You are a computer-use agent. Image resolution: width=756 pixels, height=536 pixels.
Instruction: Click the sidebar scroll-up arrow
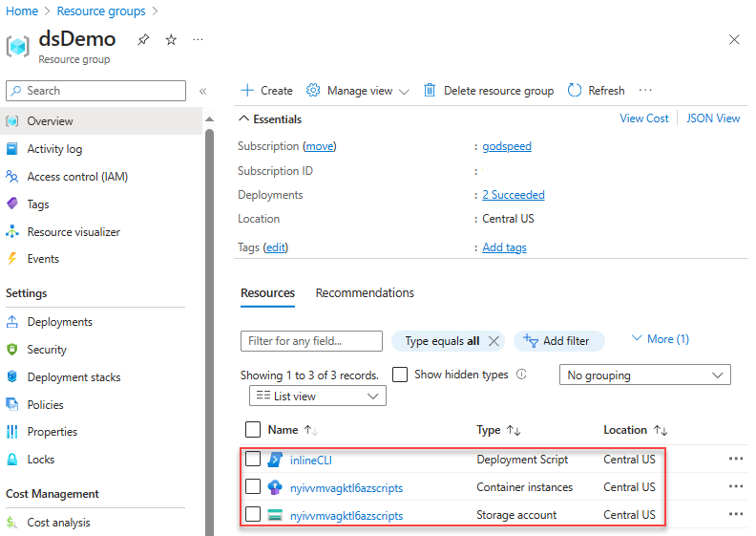pos(209,119)
